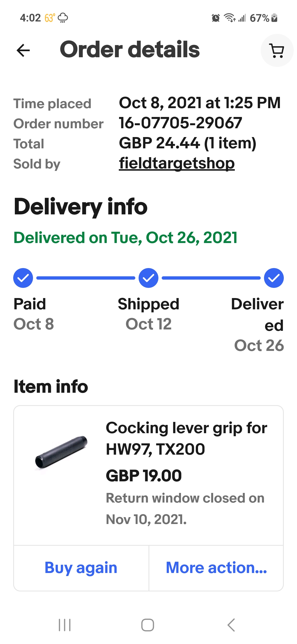Tap the Android back navigation chevron
297x644 pixels.
231,625
